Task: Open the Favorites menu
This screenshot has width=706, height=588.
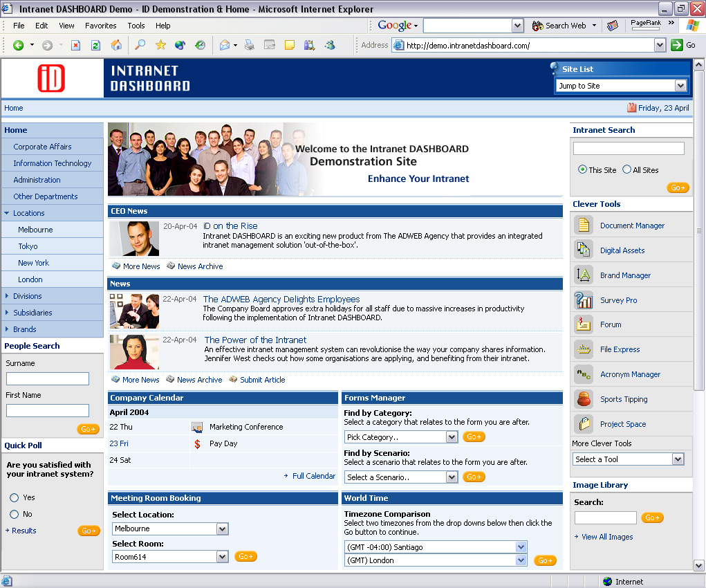Action: (x=100, y=26)
